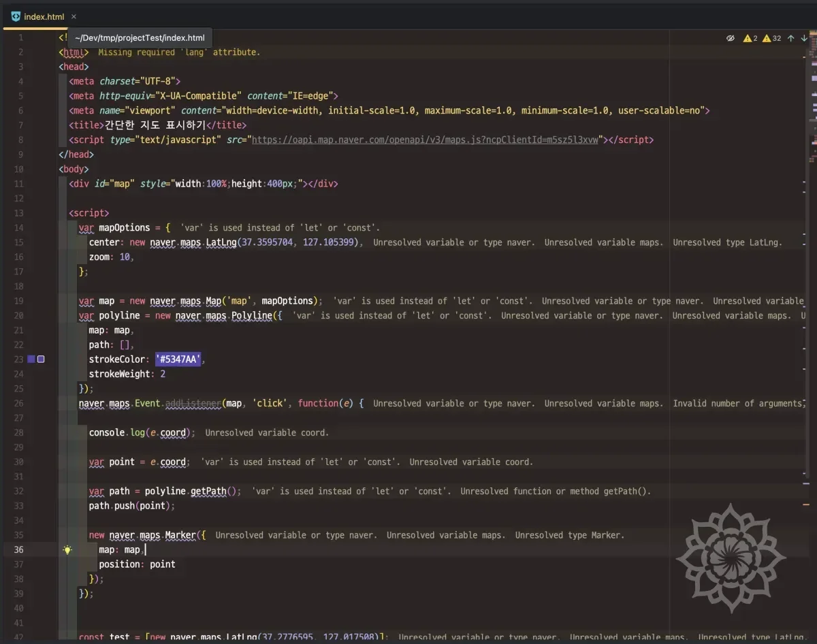Click the file path tooltip ~/Dev/tmp/projectTest/index.html
Viewport: 817px width, 644px height.
point(140,38)
